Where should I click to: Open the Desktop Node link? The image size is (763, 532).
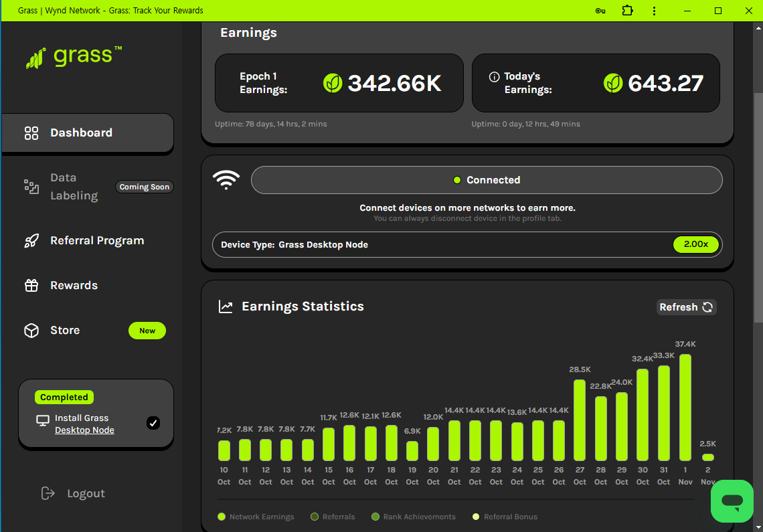pos(85,430)
